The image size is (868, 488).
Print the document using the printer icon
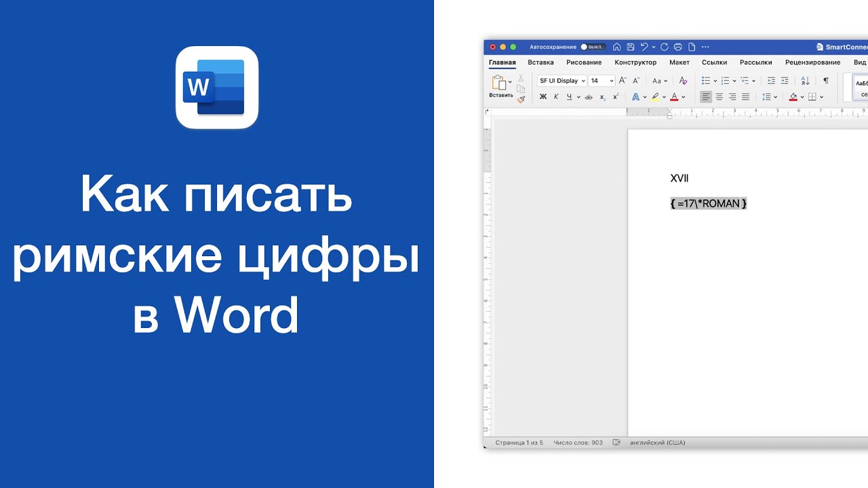[x=677, y=47]
